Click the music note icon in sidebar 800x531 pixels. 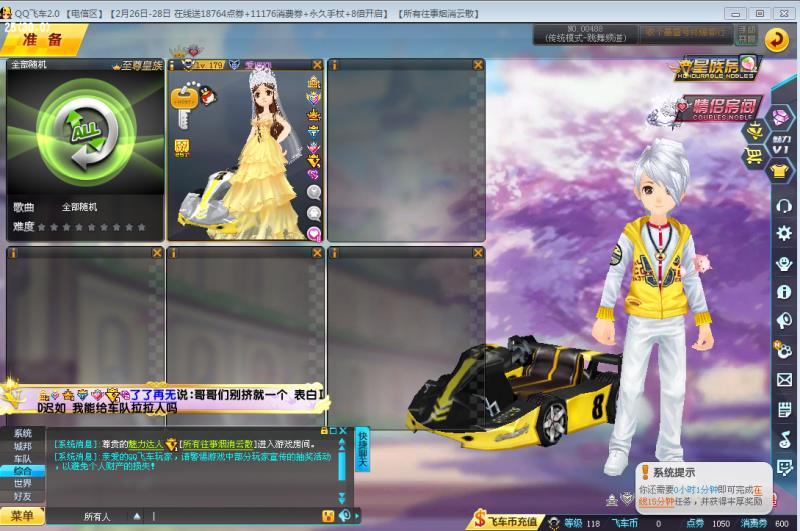pyautogui.click(x=784, y=439)
